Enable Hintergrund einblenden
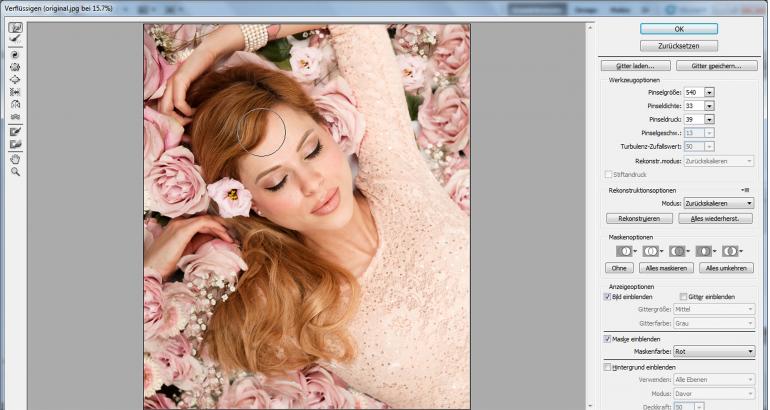This screenshot has height=410, width=770. click(x=607, y=367)
